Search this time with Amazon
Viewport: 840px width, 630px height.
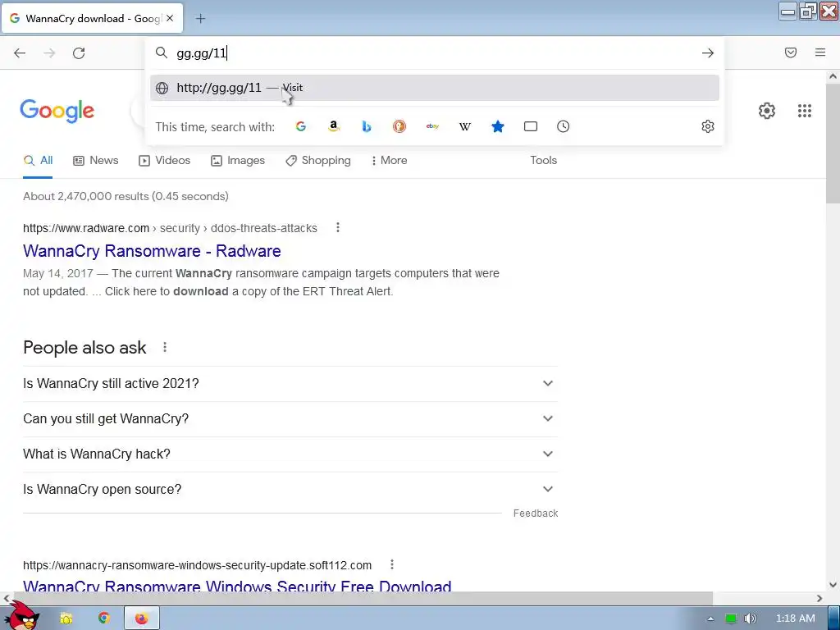(x=334, y=126)
